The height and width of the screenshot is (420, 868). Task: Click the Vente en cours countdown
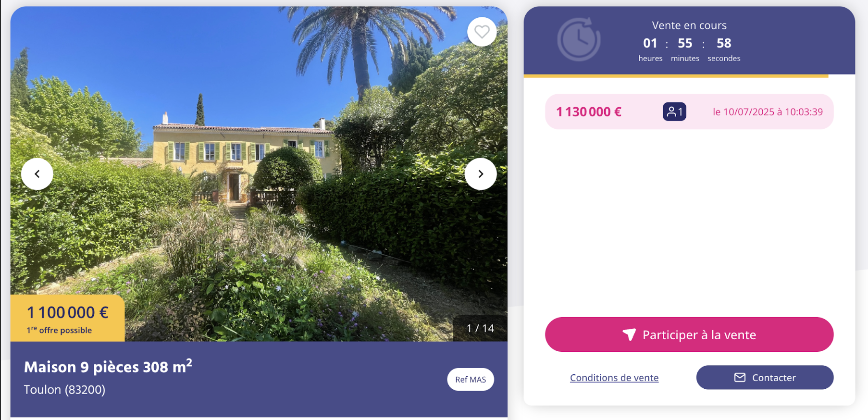tap(689, 42)
